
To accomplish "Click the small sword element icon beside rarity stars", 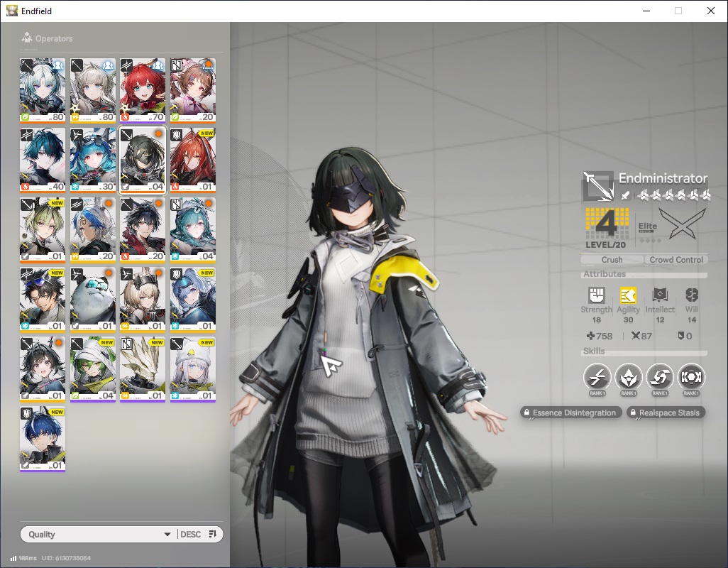I will [626, 195].
